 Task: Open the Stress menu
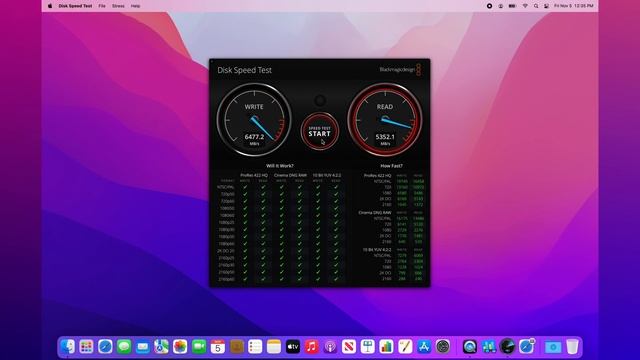point(118,6)
